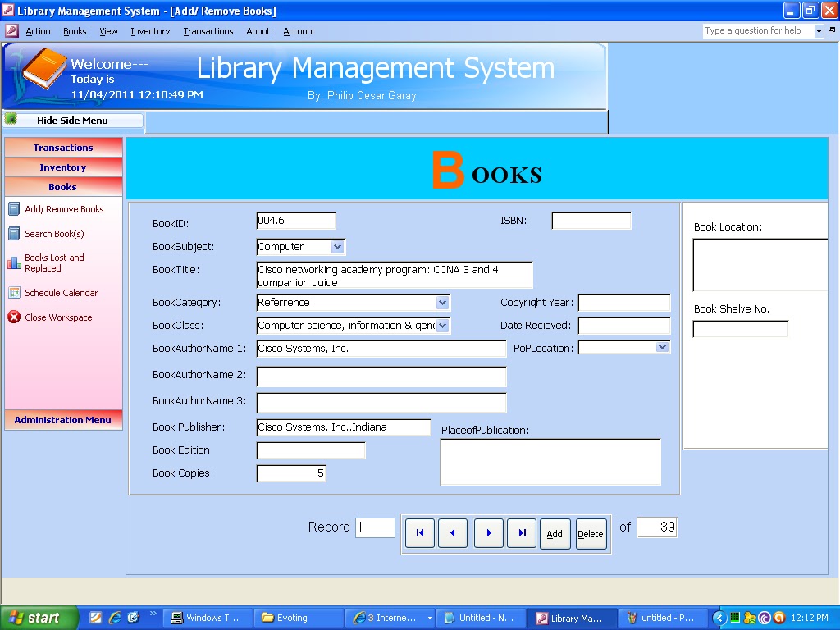840x630 pixels.
Task: Switch to Untitled Notepad taskbar item
Action: pos(480,618)
